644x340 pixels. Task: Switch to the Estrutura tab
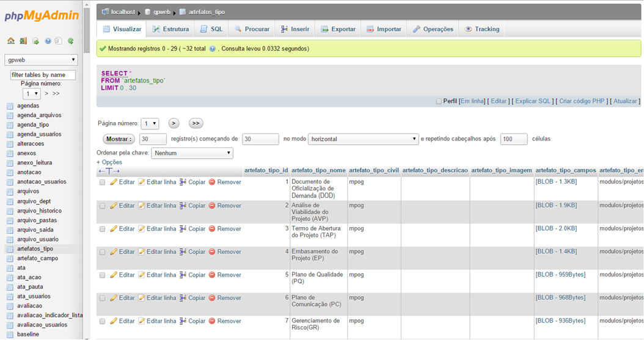pyautogui.click(x=170, y=29)
